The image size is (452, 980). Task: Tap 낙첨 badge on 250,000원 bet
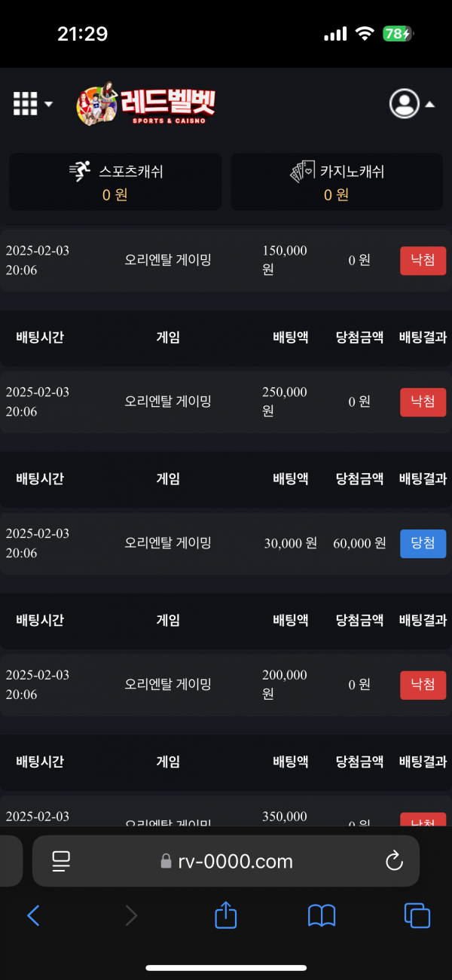click(423, 402)
